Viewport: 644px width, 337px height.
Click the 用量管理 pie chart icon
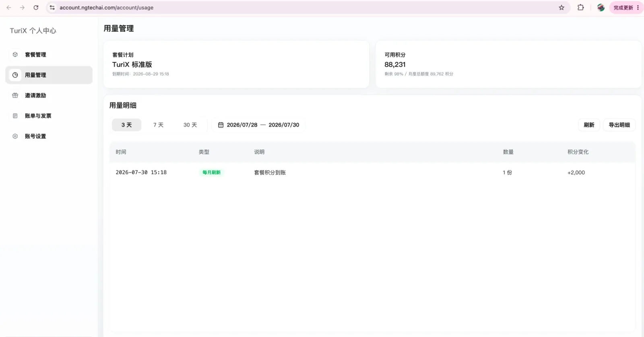click(15, 75)
